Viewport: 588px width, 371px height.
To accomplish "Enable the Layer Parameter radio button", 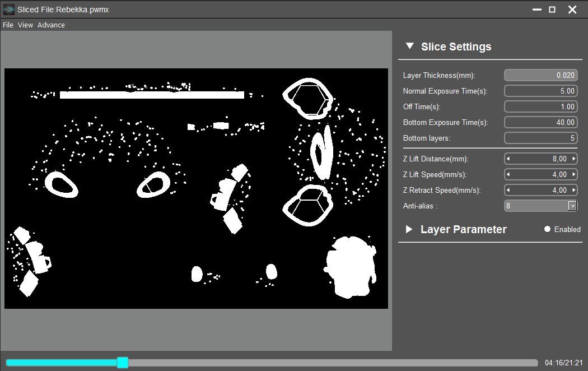I will pos(548,229).
